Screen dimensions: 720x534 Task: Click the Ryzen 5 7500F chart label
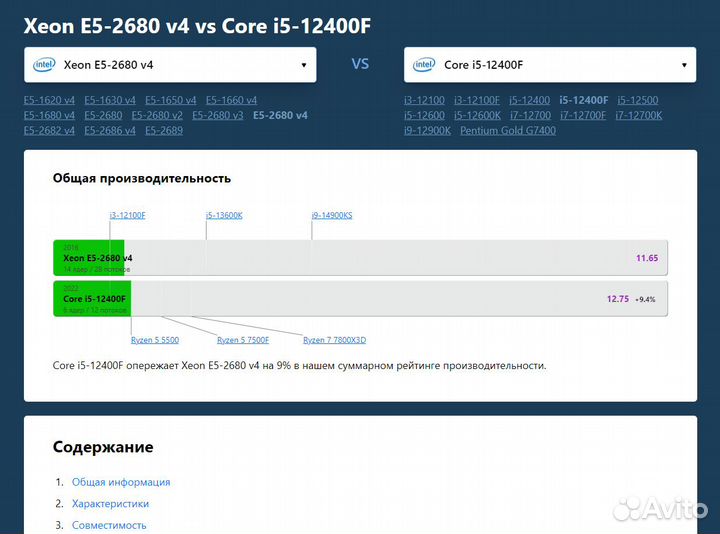(x=243, y=340)
